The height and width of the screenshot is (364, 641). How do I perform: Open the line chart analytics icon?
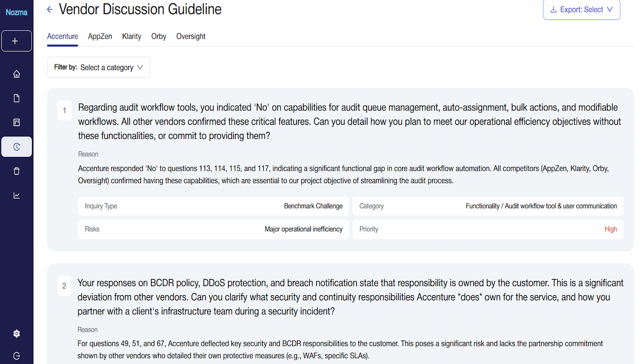[x=17, y=196]
